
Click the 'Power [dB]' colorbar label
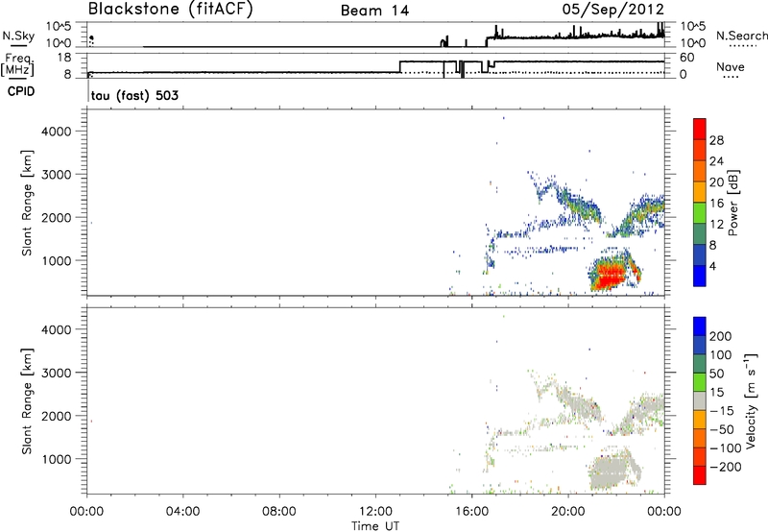[x=732, y=203]
